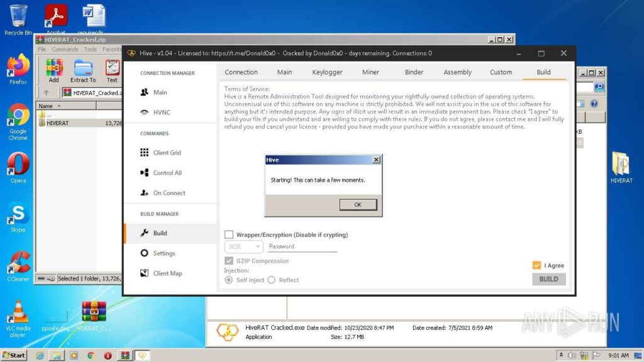The image size is (644, 362).
Task: Launch CCleaner from desktop
Action: pyautogui.click(x=18, y=266)
